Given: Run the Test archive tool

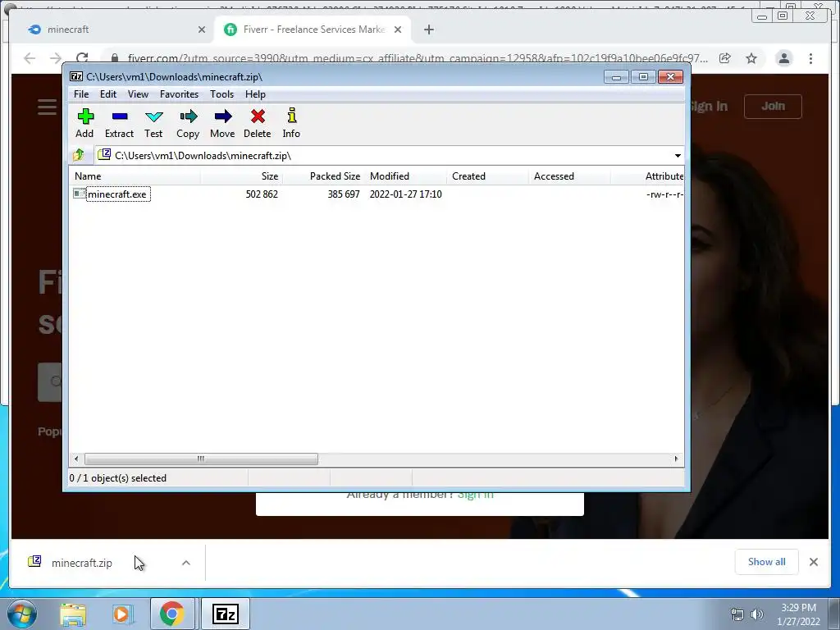Looking at the screenshot, I should (x=153, y=124).
